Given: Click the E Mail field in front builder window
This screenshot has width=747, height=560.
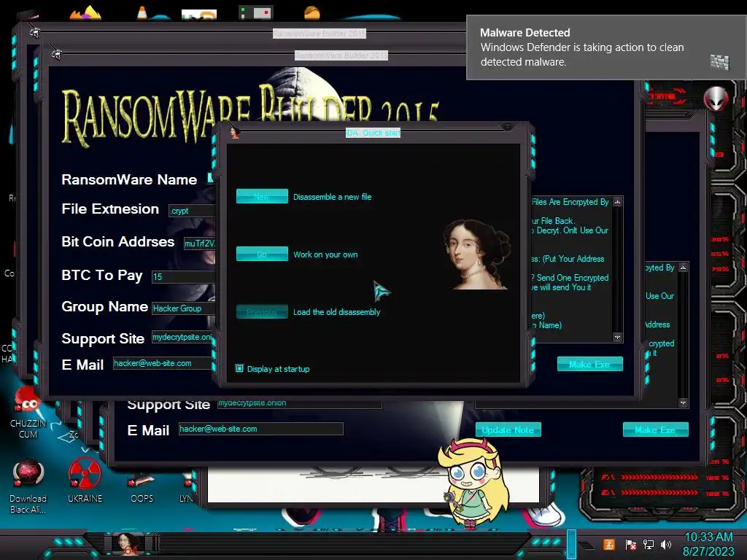Looking at the screenshot, I should (163, 363).
